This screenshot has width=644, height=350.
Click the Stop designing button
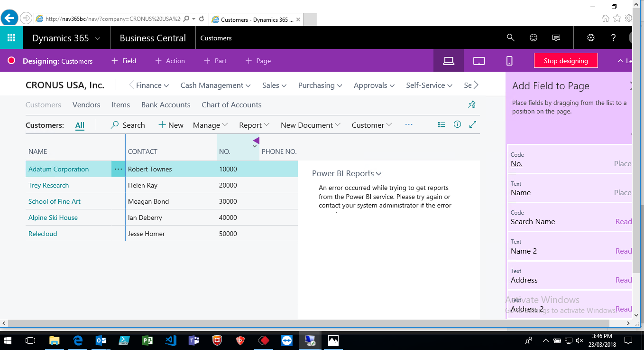[x=565, y=61]
